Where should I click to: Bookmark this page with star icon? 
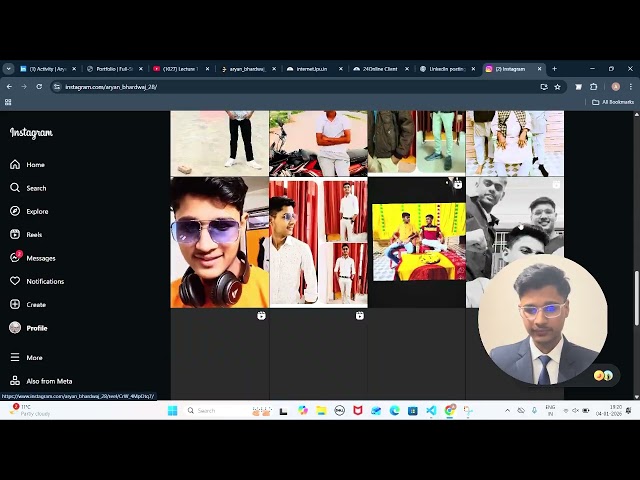(558, 87)
